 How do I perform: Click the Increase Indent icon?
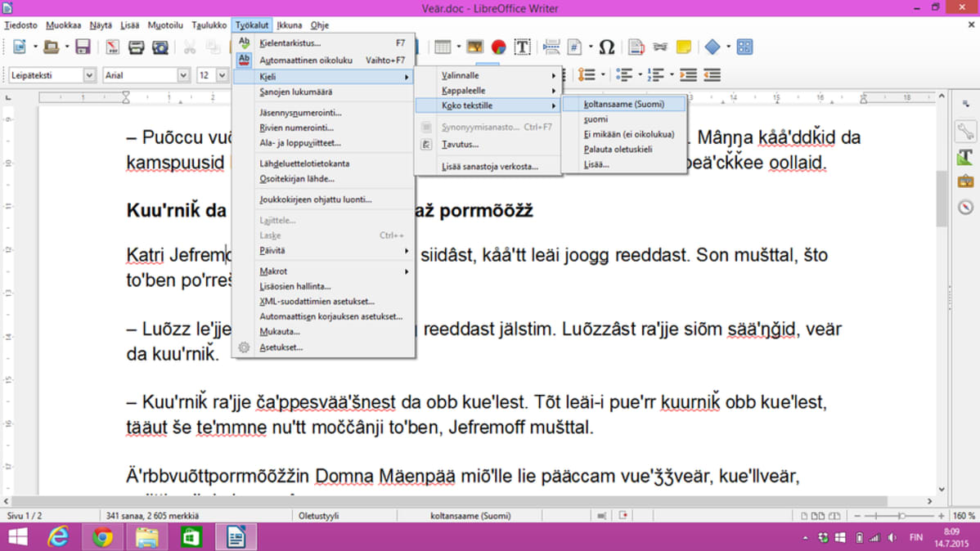(x=688, y=75)
